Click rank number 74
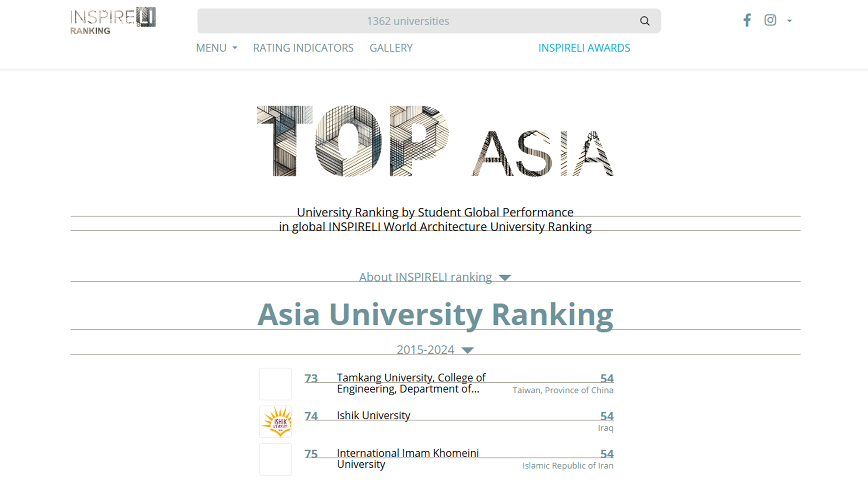 coord(311,416)
